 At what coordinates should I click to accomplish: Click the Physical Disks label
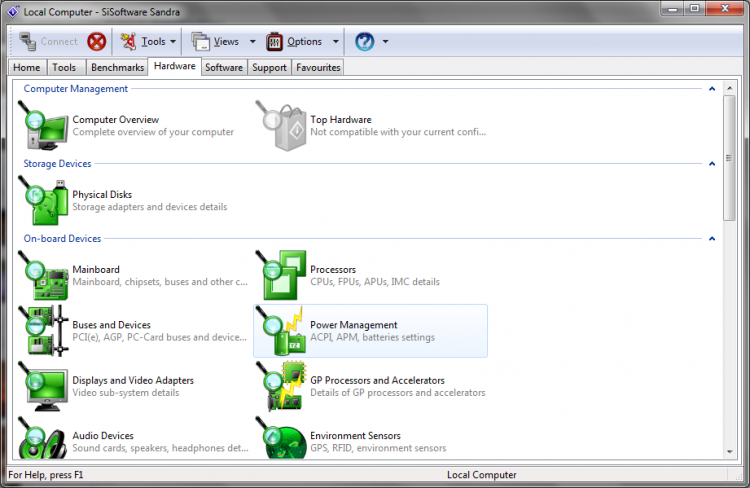102,194
